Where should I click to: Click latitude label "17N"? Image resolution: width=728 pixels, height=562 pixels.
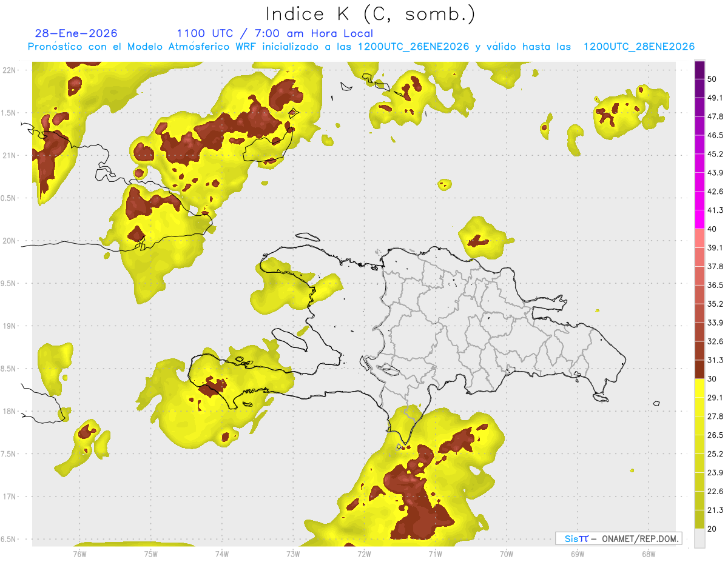[10, 497]
